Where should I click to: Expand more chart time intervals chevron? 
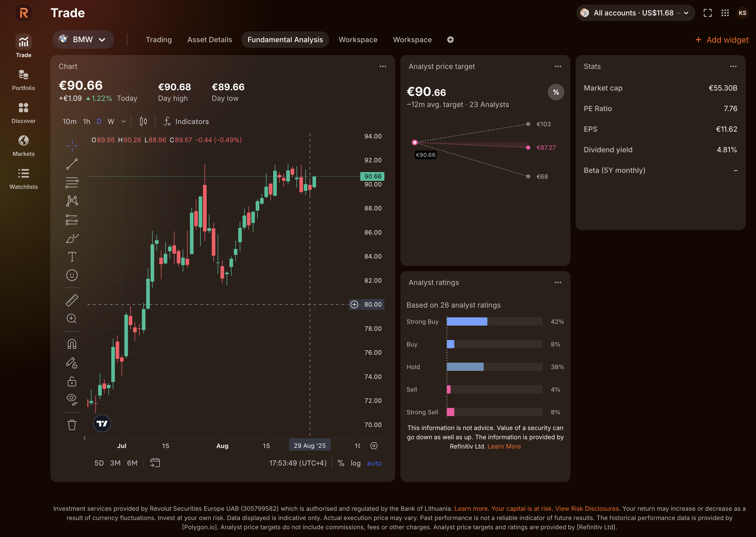[124, 121]
